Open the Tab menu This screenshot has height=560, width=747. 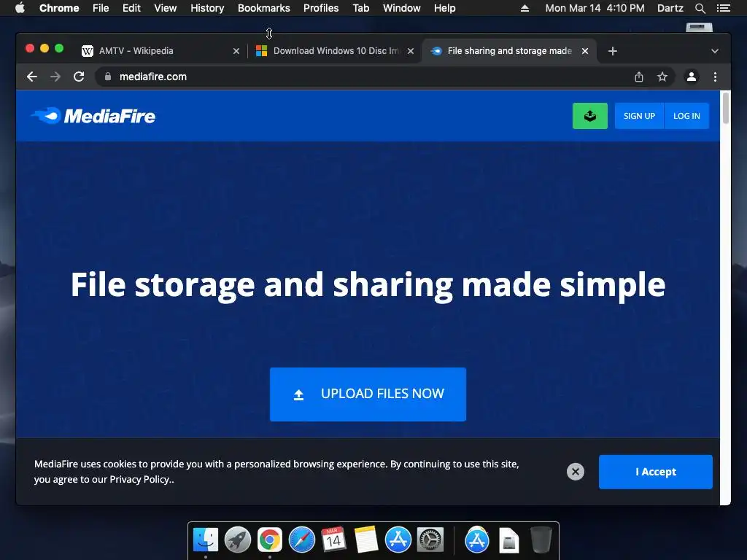point(361,8)
